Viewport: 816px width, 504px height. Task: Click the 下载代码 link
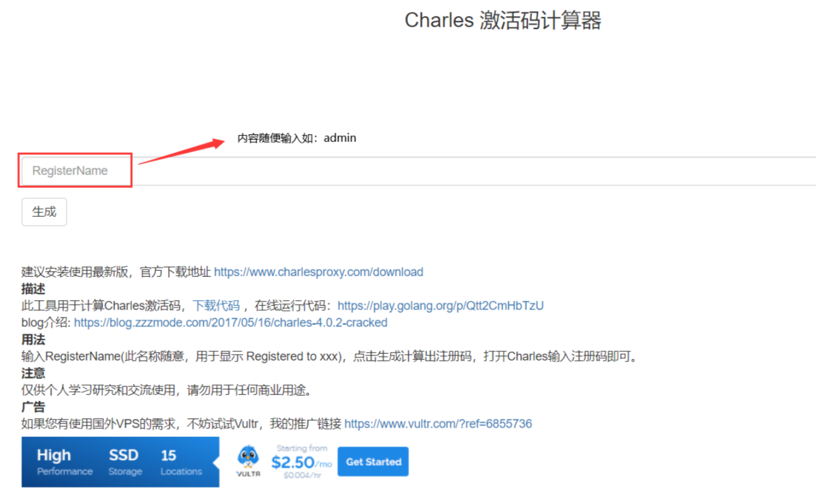click(x=216, y=306)
